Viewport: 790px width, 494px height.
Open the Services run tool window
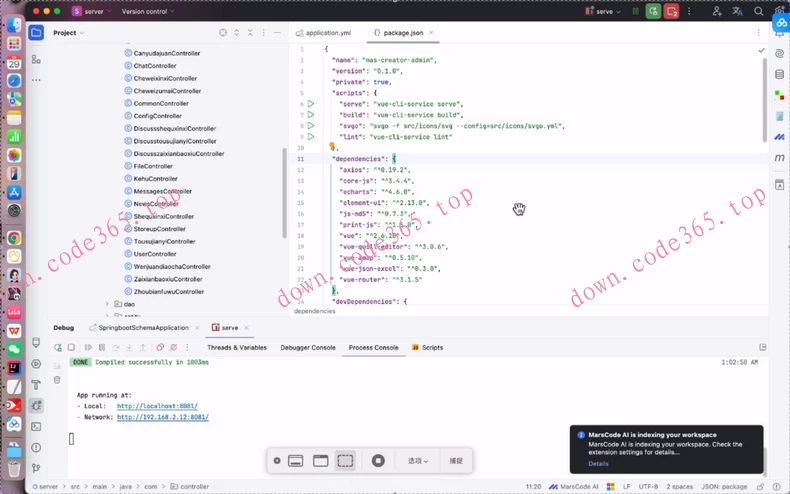tap(36, 364)
